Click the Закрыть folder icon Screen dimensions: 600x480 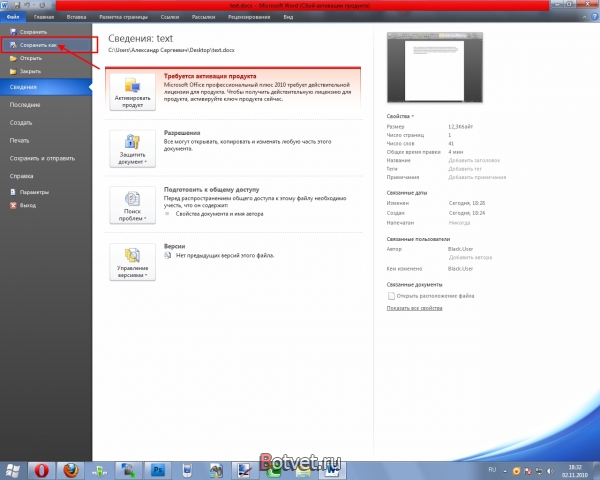[x=13, y=71]
